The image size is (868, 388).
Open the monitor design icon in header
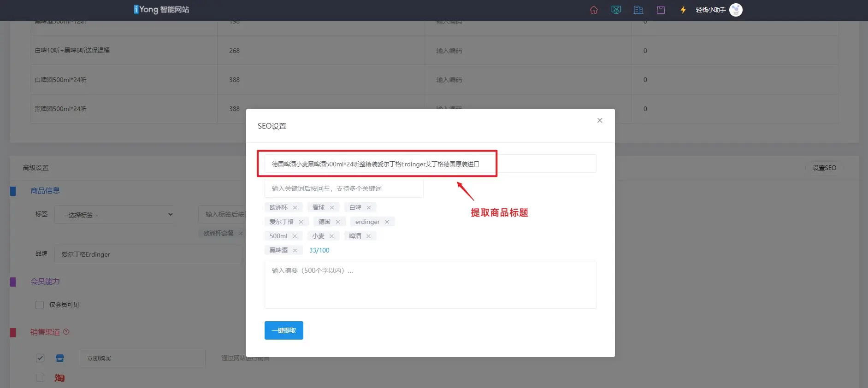click(x=616, y=10)
